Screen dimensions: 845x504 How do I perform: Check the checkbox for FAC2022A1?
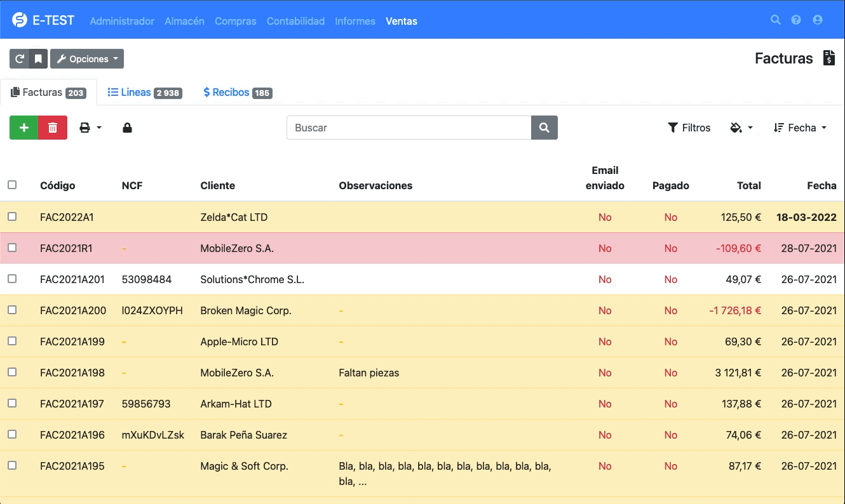pyautogui.click(x=11, y=216)
